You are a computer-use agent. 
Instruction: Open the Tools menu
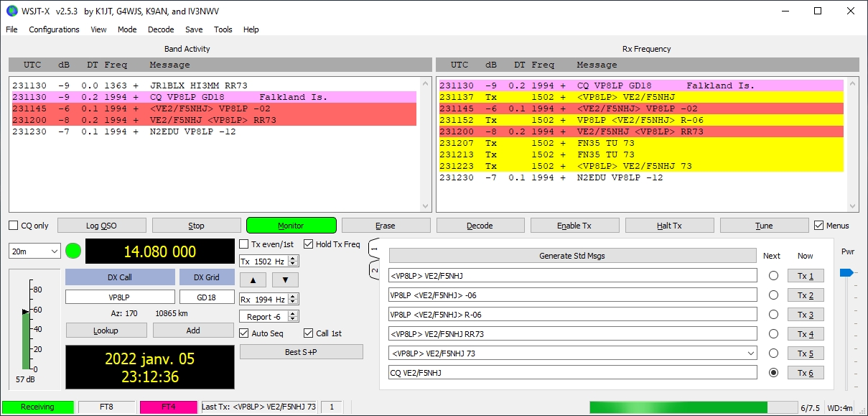point(223,29)
